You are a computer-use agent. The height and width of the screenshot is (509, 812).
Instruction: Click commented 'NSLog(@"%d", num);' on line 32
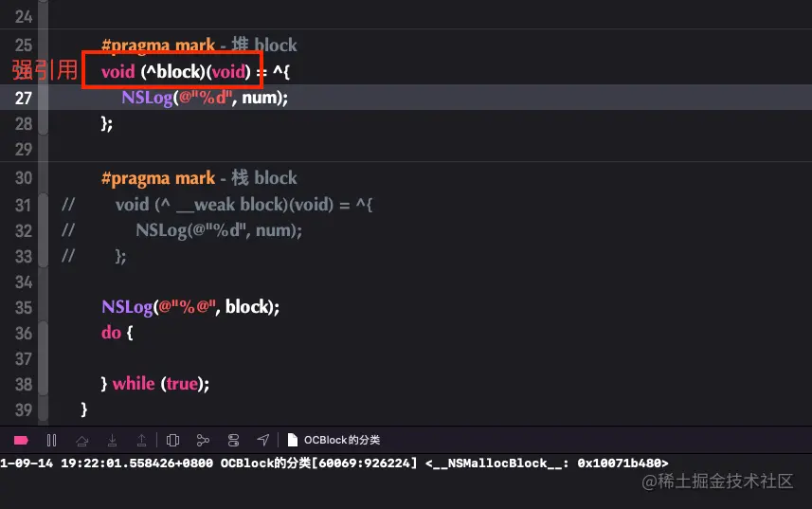[x=219, y=230]
